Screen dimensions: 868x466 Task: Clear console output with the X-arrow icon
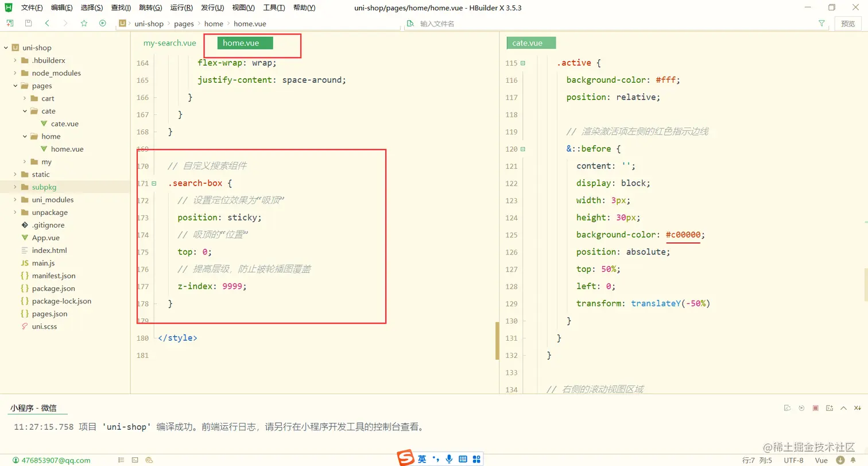coord(857,408)
